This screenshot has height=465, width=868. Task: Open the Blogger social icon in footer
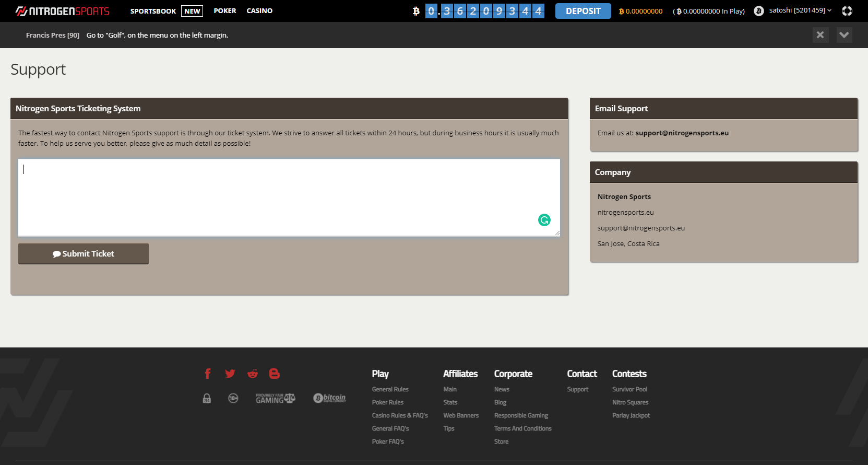coord(275,374)
